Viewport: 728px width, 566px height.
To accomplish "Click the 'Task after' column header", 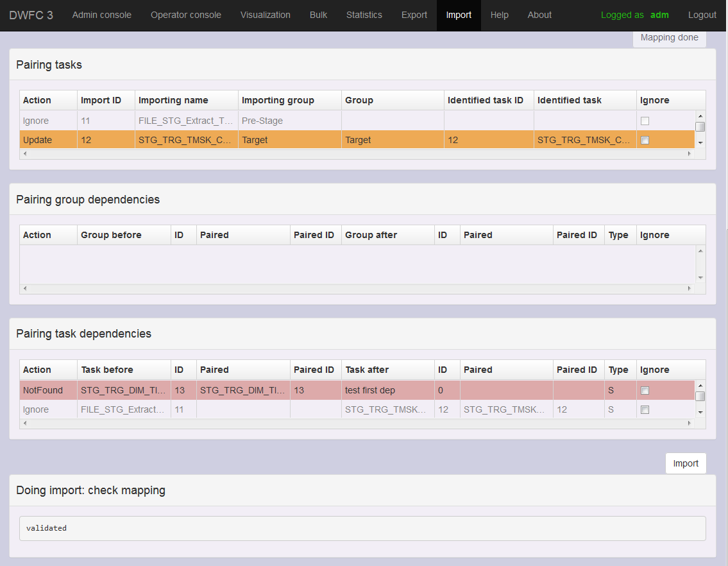I will coord(387,370).
